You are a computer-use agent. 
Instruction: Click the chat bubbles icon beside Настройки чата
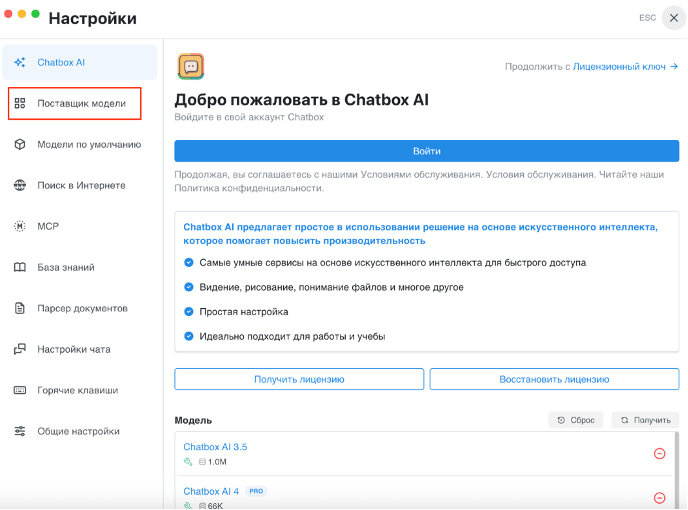click(20, 349)
